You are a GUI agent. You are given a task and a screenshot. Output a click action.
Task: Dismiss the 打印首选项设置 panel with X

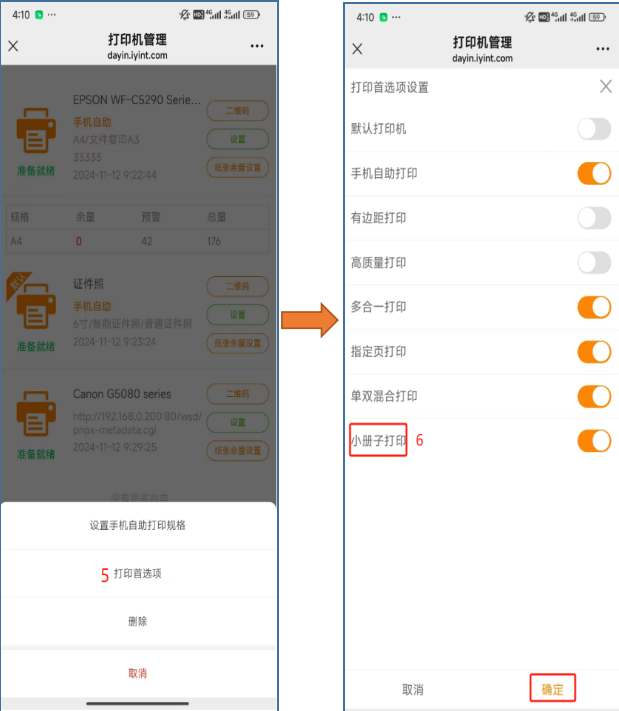coord(605,86)
